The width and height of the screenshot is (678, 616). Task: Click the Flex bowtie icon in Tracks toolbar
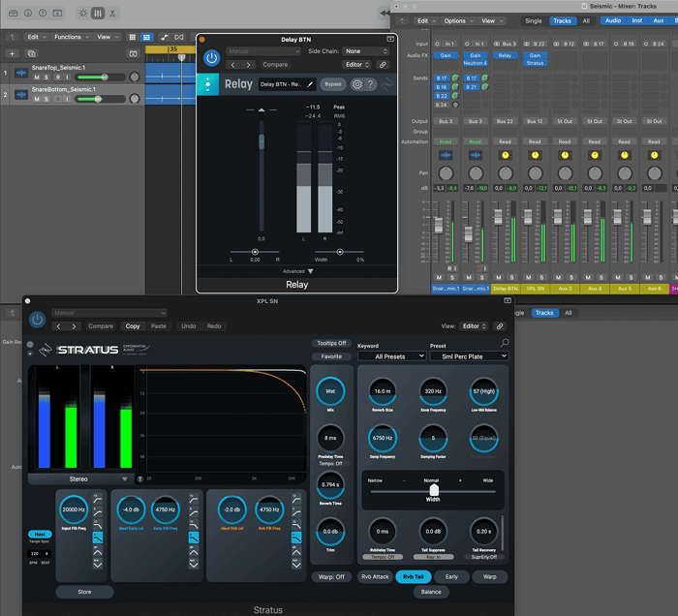178,37
